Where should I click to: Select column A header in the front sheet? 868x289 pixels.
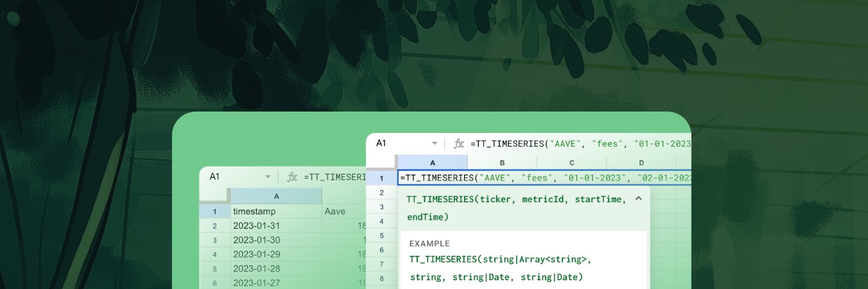(432, 162)
